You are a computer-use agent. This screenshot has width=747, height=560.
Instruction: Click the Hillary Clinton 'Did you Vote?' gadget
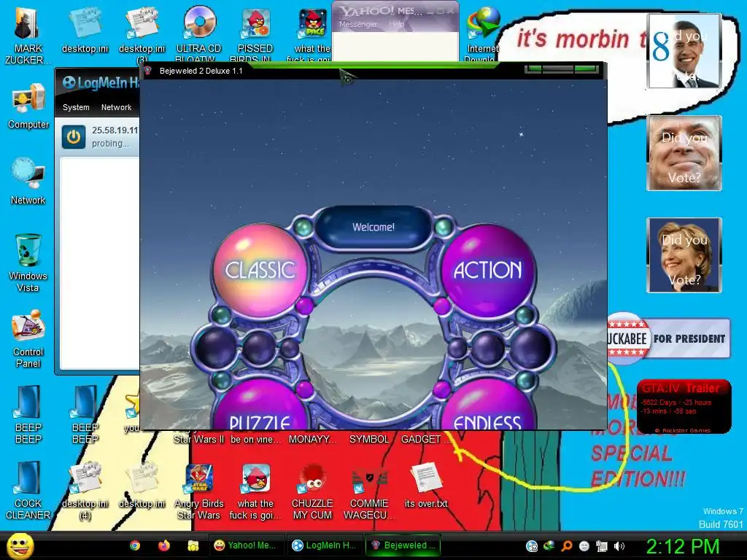point(684,254)
